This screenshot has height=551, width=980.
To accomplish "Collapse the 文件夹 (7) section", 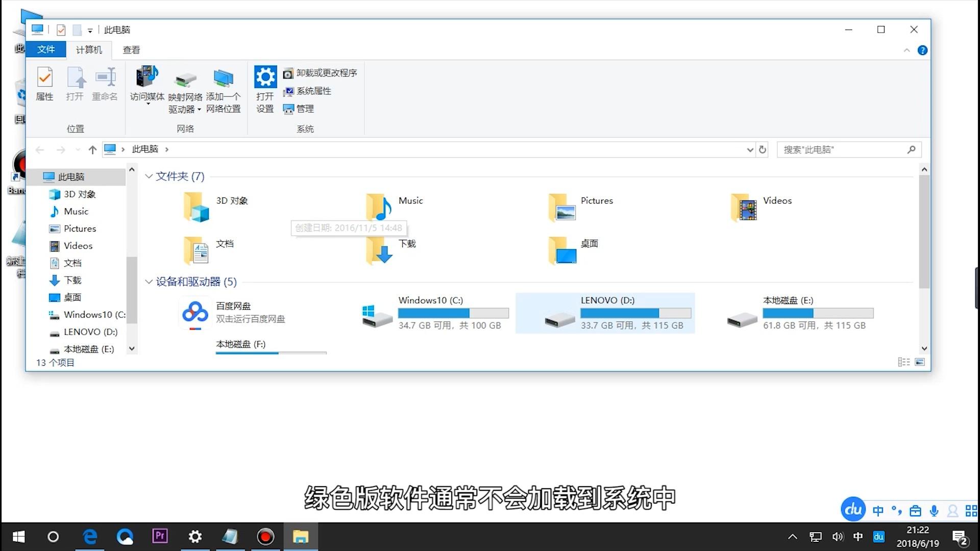I will [149, 176].
